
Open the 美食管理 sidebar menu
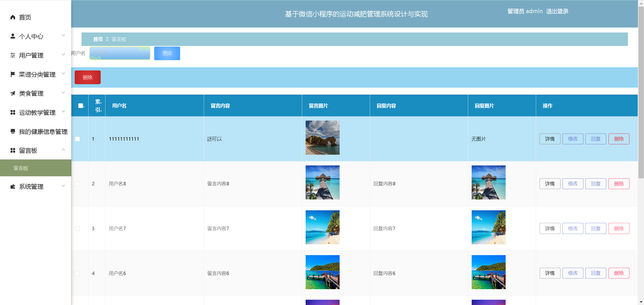(x=35, y=93)
